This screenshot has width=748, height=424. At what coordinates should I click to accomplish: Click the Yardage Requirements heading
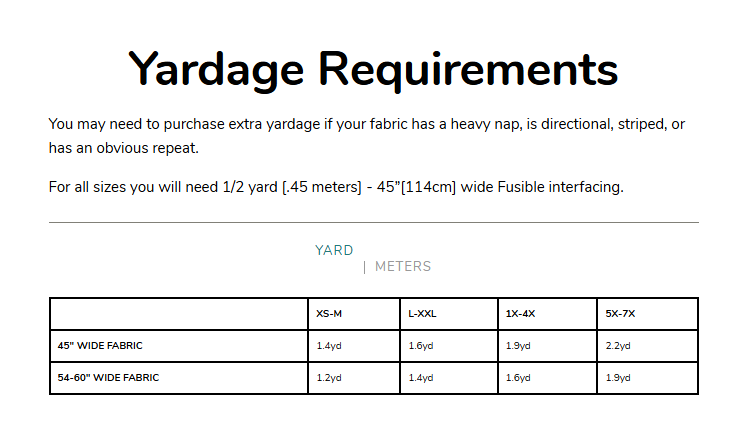[x=373, y=70]
